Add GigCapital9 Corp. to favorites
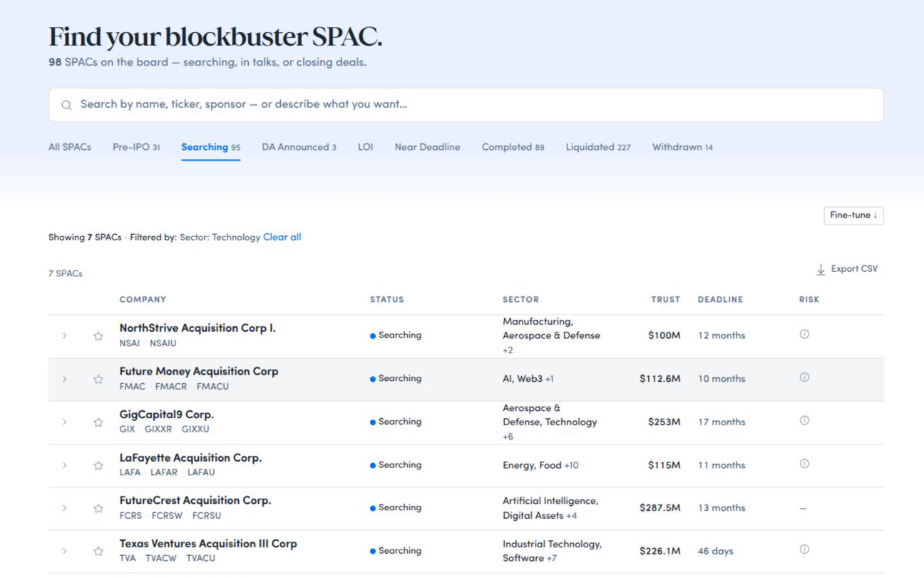Viewport: 924px width, 578px height. 98,422
